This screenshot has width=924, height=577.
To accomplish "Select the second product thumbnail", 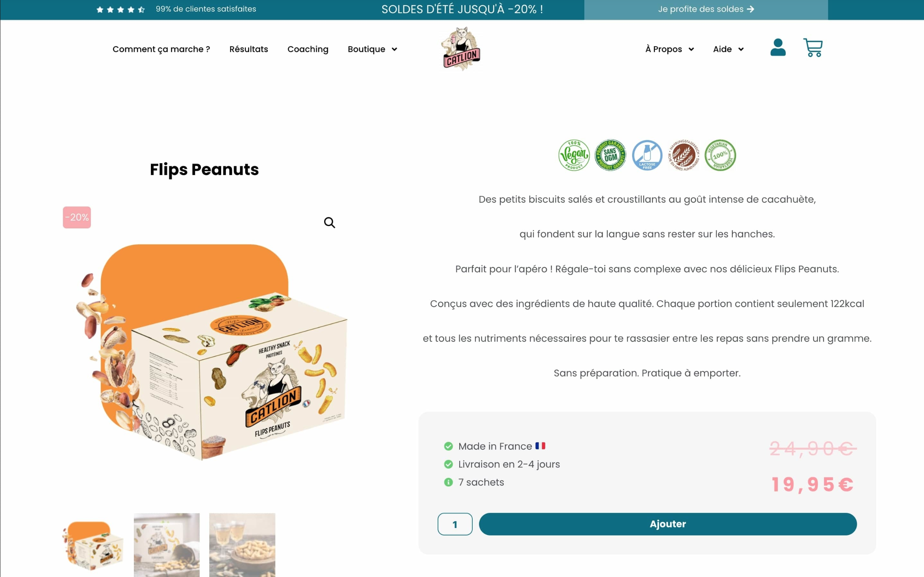I will [x=166, y=545].
